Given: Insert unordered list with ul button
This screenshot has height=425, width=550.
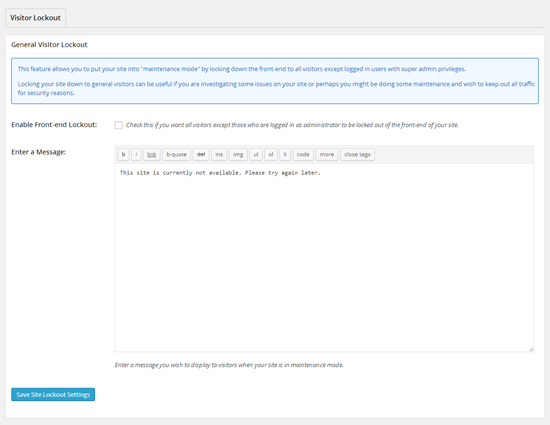Looking at the screenshot, I should pos(256,154).
